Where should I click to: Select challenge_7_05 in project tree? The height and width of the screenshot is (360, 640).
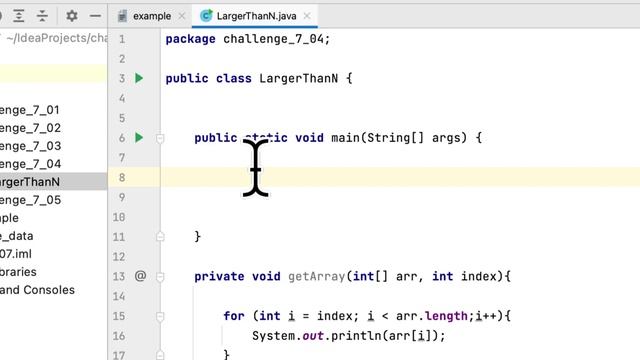pos(30,200)
